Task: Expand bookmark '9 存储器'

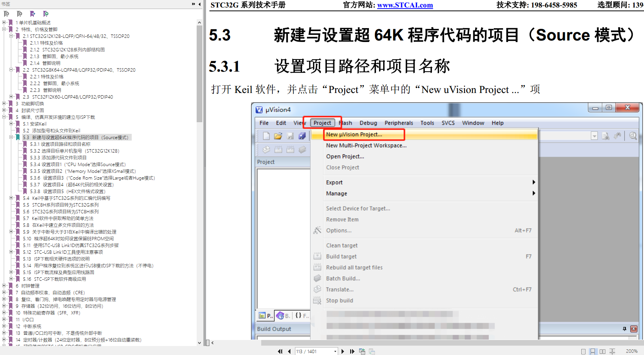Action: pos(4,306)
